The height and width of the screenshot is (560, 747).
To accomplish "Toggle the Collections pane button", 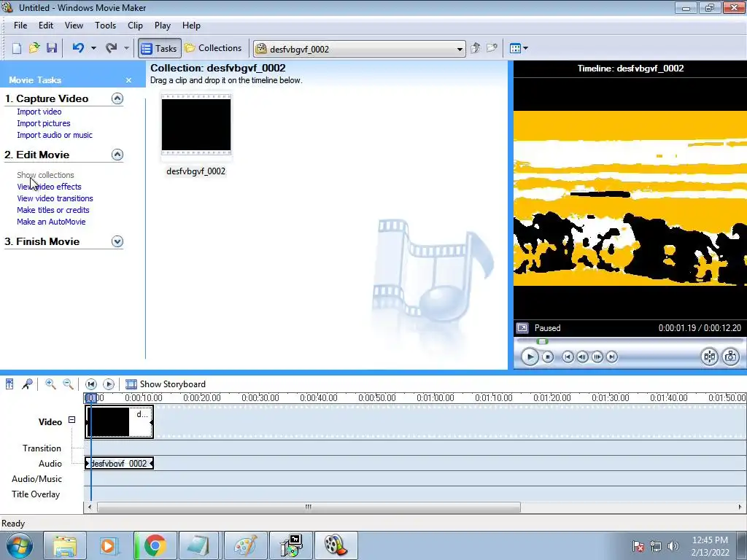I will pyautogui.click(x=214, y=48).
